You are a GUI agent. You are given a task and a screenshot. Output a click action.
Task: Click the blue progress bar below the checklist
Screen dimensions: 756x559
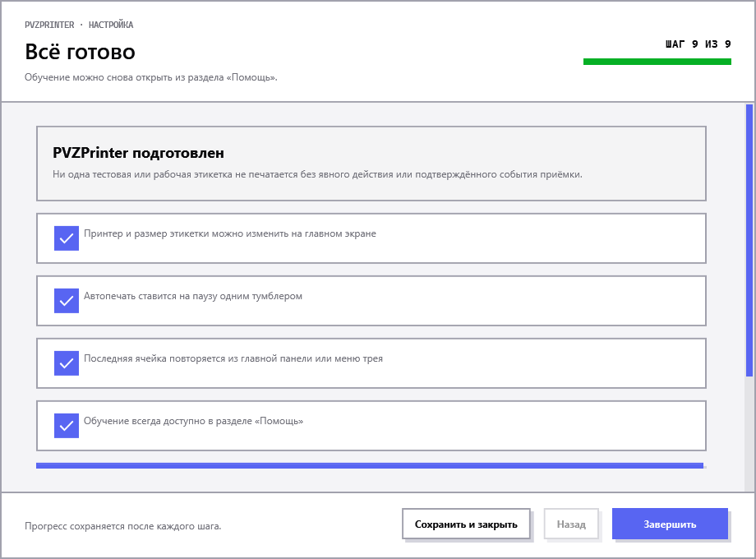pos(370,466)
